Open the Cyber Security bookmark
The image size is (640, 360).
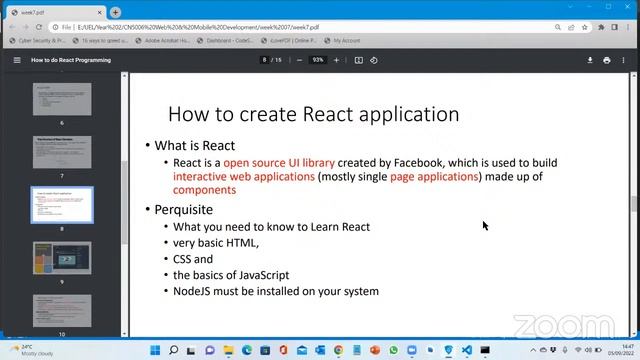coord(37,40)
